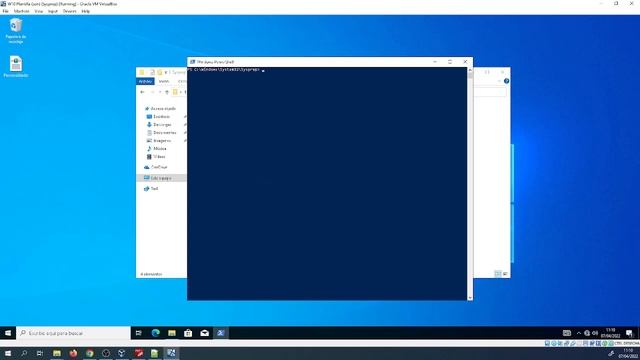Open OBS Studio from host taskbar
Viewport: 640px width, 360px height.
[x=106, y=353]
